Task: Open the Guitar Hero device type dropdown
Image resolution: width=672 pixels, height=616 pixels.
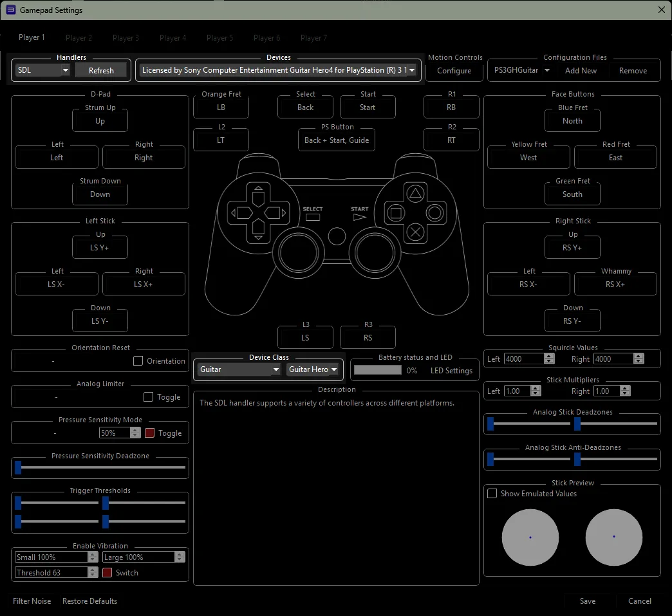Action: (313, 369)
